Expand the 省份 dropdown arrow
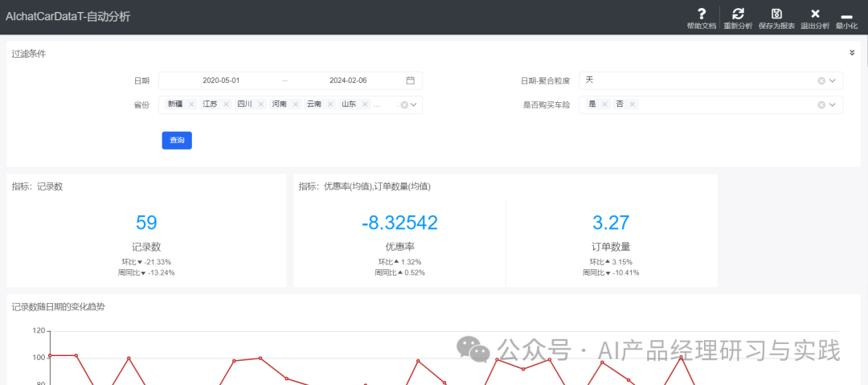The width and height of the screenshot is (868, 385). click(x=414, y=104)
